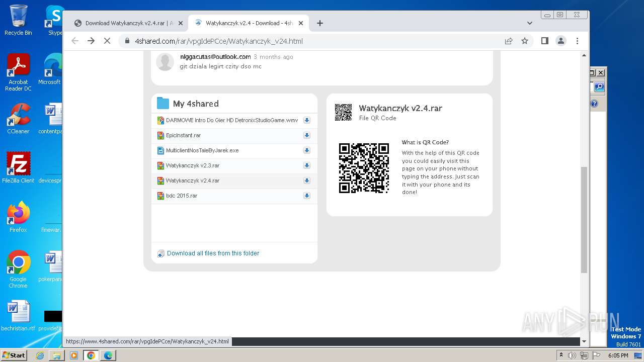Image resolution: width=644 pixels, height=362 pixels.
Task: Download MulticlientNosTaleByJarek.exe via arrow icon
Action: tap(307, 150)
